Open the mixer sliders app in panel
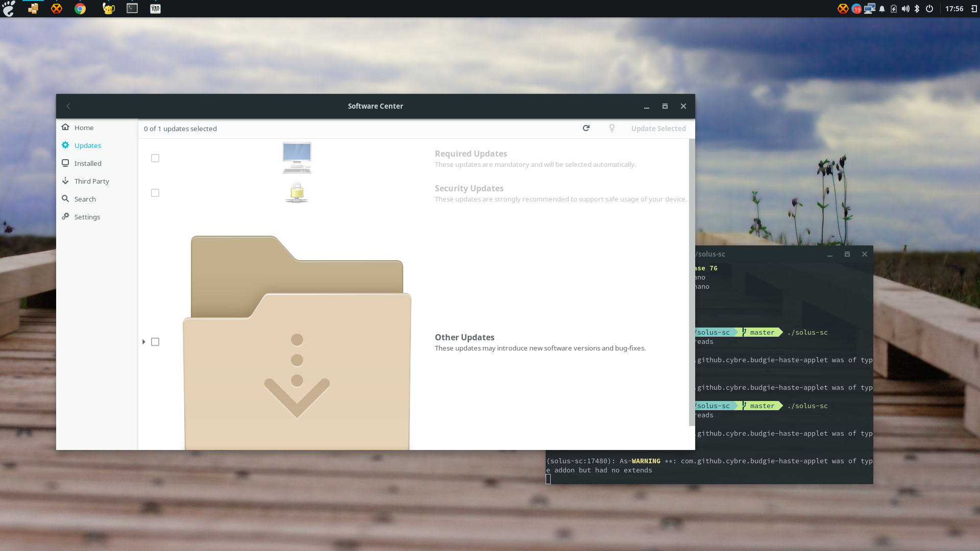 point(156,9)
